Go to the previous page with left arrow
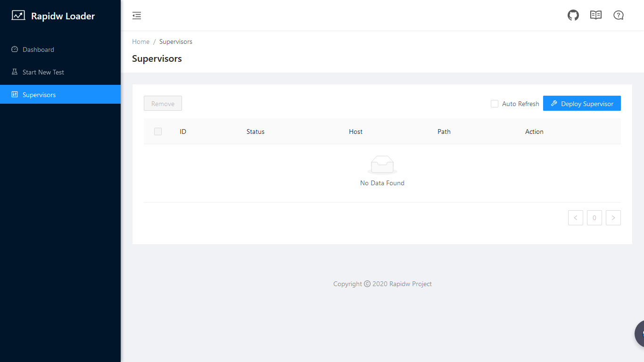This screenshot has height=362, width=644. (576, 218)
